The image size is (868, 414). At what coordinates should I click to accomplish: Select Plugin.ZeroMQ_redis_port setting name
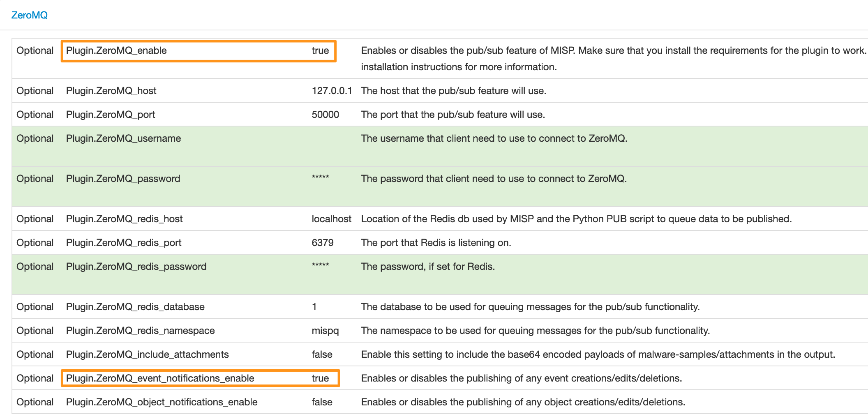[x=124, y=243]
